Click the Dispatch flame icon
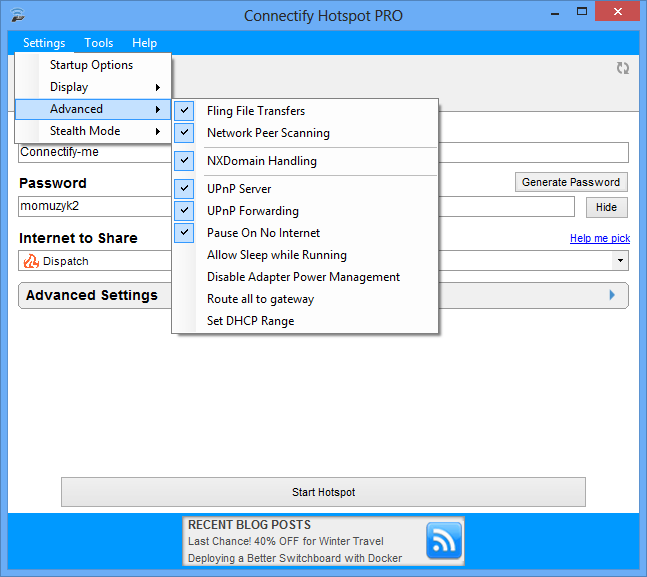This screenshot has height=577, width=647. [x=31, y=261]
